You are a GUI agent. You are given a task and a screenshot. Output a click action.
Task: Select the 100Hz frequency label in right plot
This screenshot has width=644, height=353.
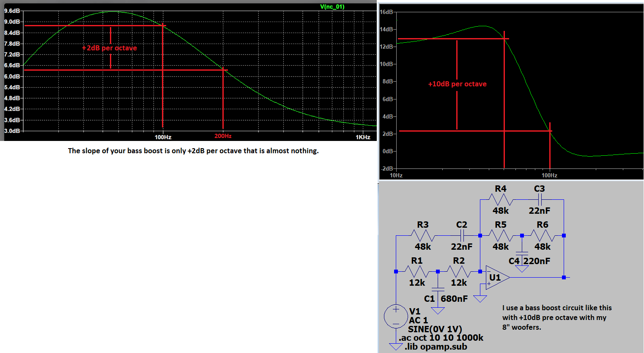click(x=549, y=175)
